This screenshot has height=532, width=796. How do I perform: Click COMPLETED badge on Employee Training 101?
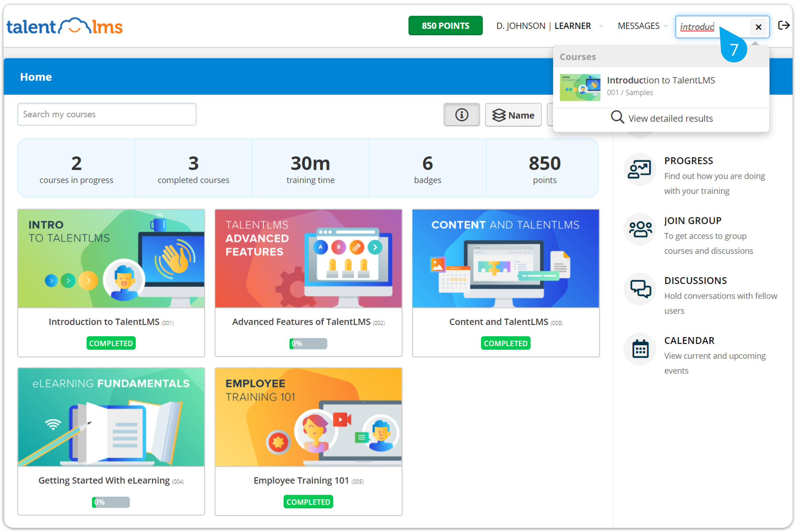tap(308, 502)
